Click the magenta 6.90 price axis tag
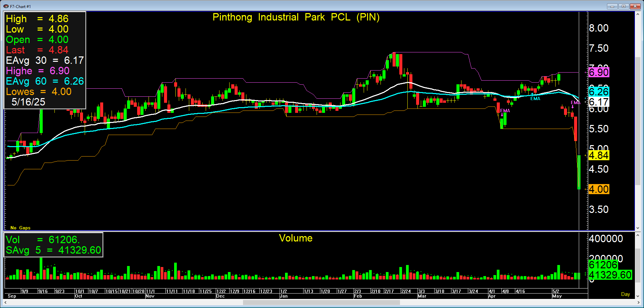The width and height of the screenshot is (644, 308). (599, 72)
